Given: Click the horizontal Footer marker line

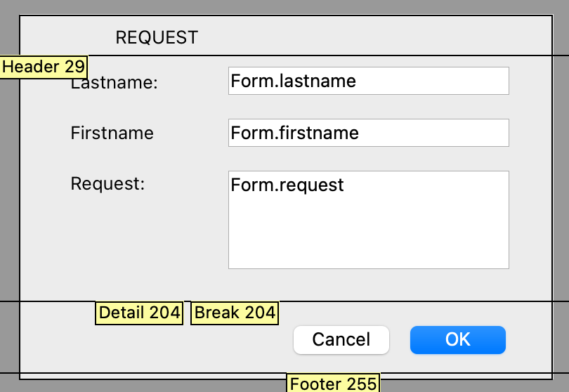Looking at the screenshot, I should click(x=140, y=373).
